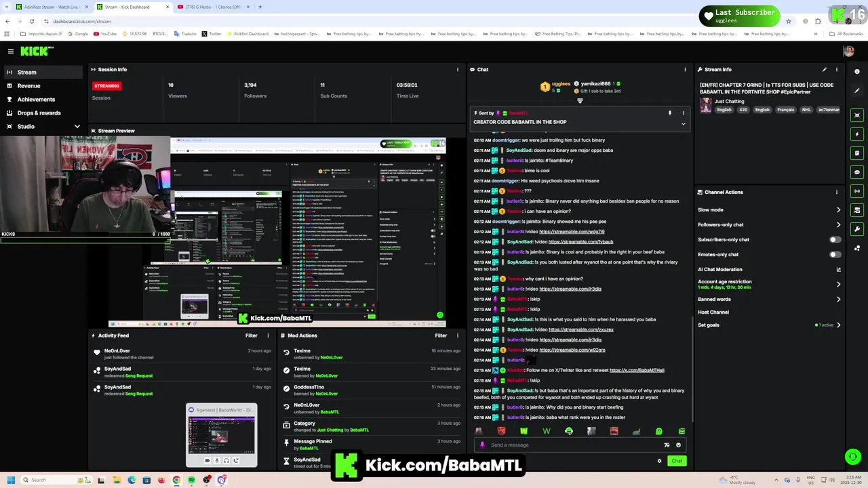Expand Followers-only chat settings
The width and height of the screenshot is (868, 488).
coord(839,225)
